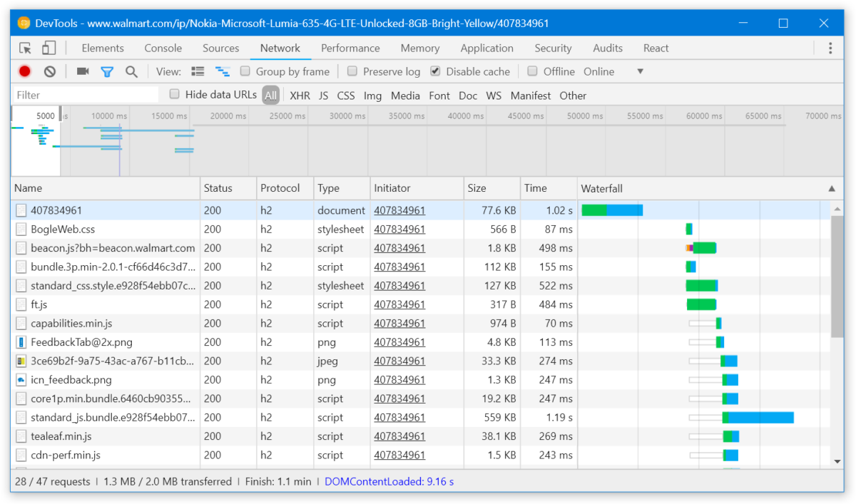Switch to large request rows view

pyautogui.click(x=222, y=71)
